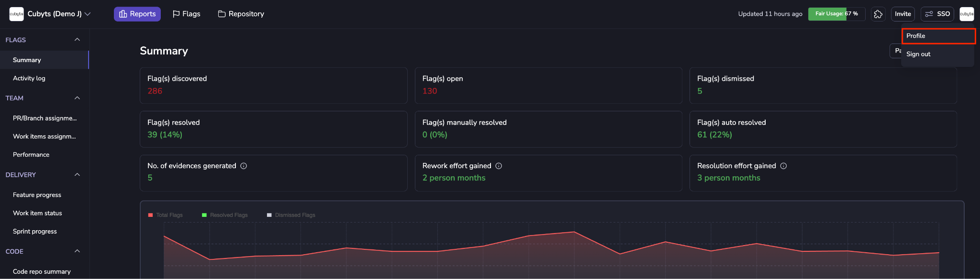Image resolution: width=980 pixels, height=279 pixels.
Task: Toggle the Total Flags legend swatch
Action: tap(150, 215)
